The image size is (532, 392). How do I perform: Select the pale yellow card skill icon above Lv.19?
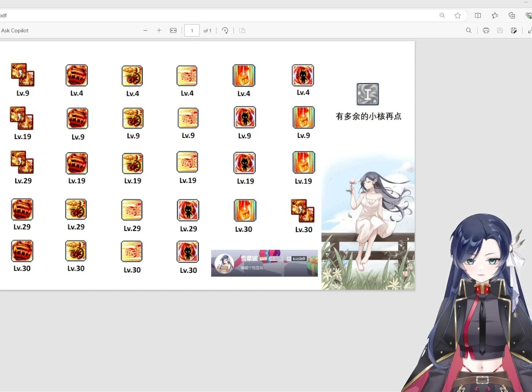(188, 162)
